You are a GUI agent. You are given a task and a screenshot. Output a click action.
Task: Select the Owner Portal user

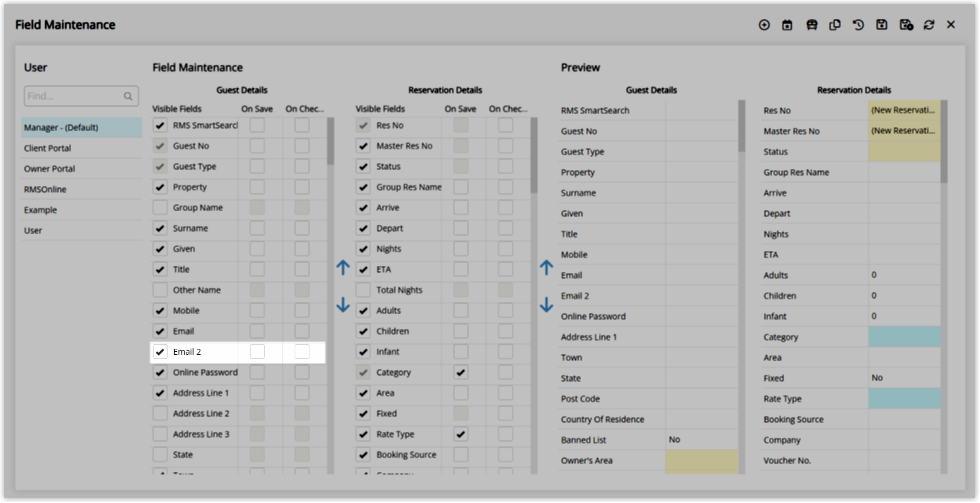pos(82,169)
